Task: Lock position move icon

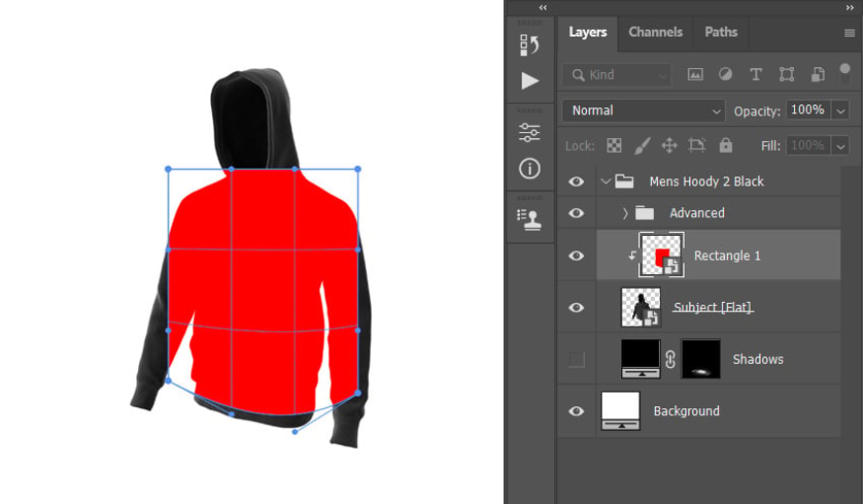Action: [x=669, y=145]
